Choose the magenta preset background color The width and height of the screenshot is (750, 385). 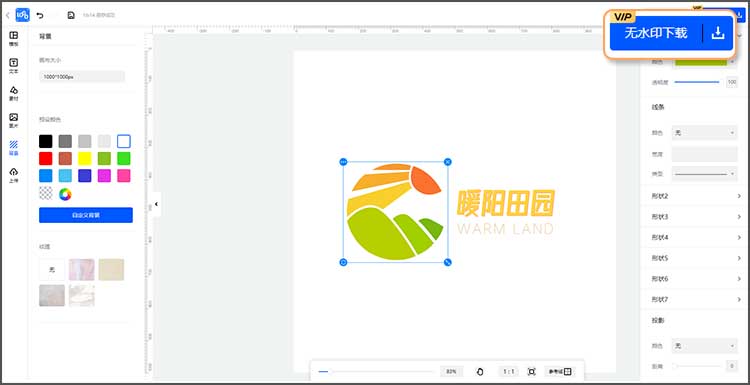(x=104, y=176)
